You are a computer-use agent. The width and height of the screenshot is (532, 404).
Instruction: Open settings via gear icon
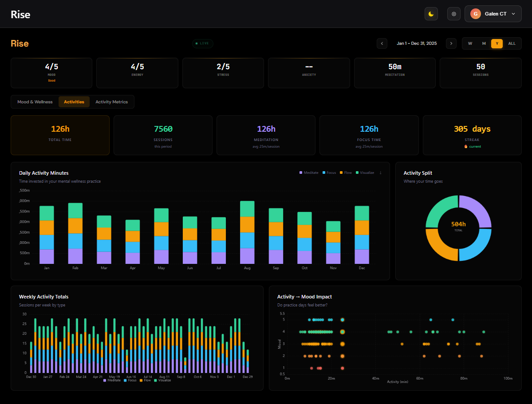(453, 14)
